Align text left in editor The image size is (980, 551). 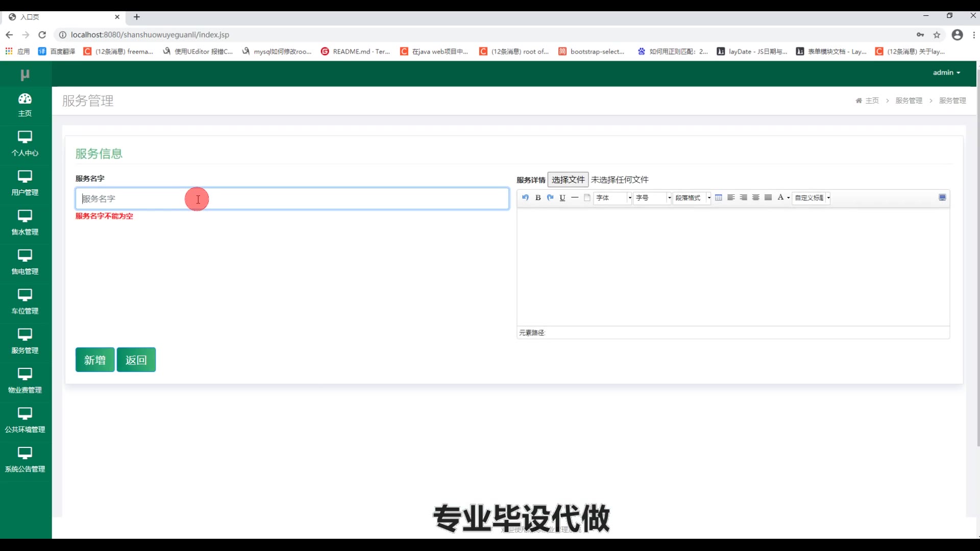tap(731, 197)
